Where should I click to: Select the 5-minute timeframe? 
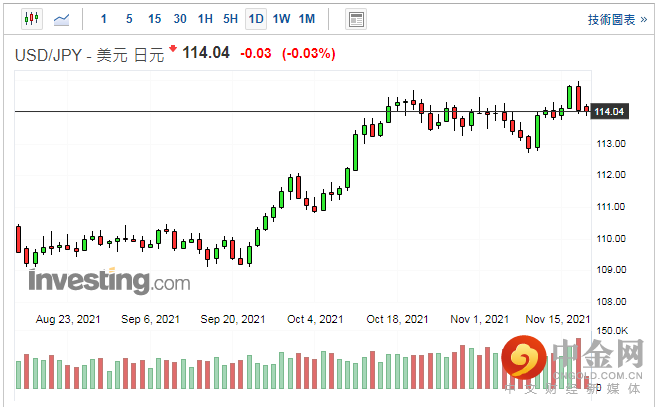coord(129,19)
